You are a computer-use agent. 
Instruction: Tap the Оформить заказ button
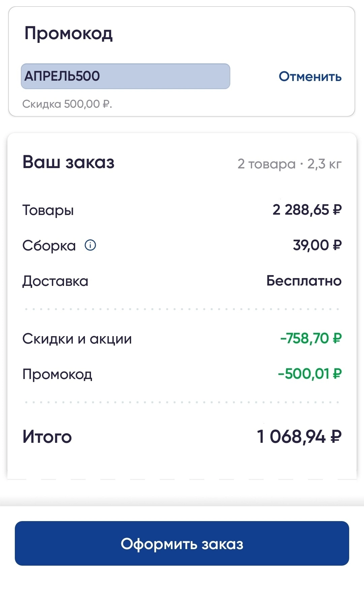pos(182,543)
